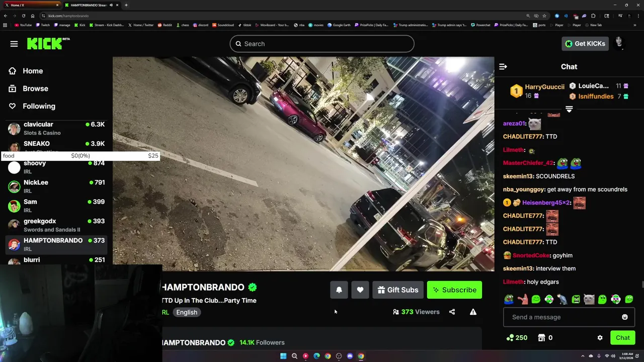Open Discord from the taskbar
This screenshot has width=644, height=362.
click(x=350, y=356)
